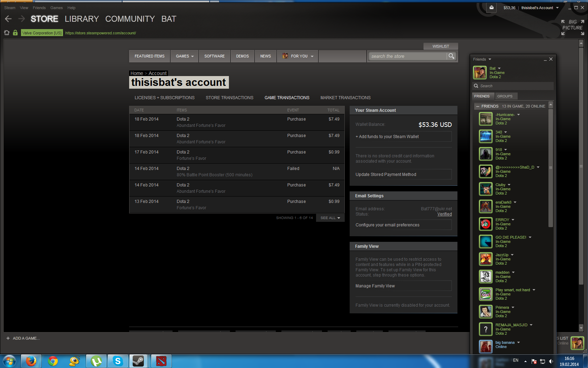Screen dimensions: 588x368
Task: Open the Software store section
Action: click(215, 56)
